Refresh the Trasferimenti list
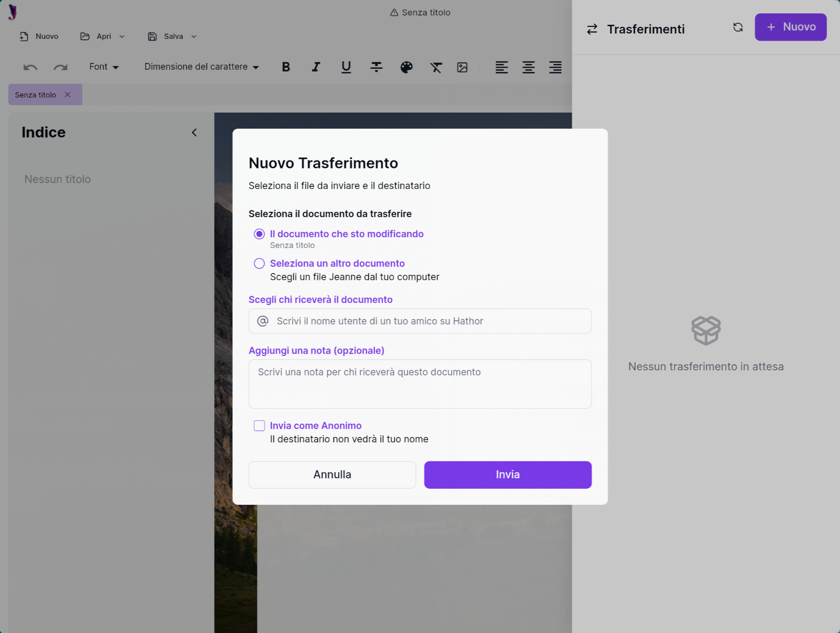Screen dimensions: 840x633 738,28
